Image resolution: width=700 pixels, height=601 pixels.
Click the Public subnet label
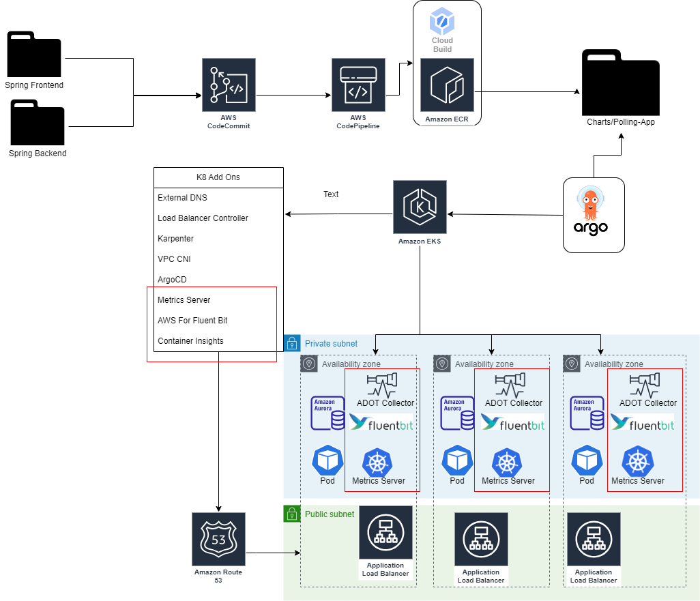click(330, 514)
